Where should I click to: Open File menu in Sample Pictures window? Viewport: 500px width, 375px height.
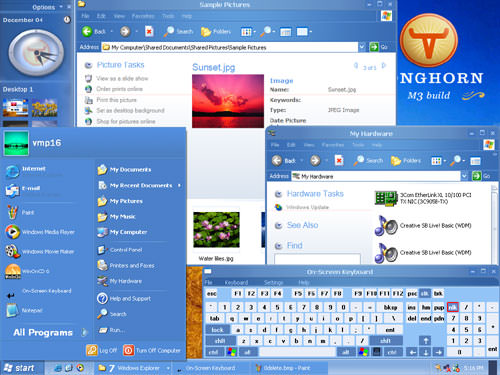pyautogui.click(x=85, y=16)
